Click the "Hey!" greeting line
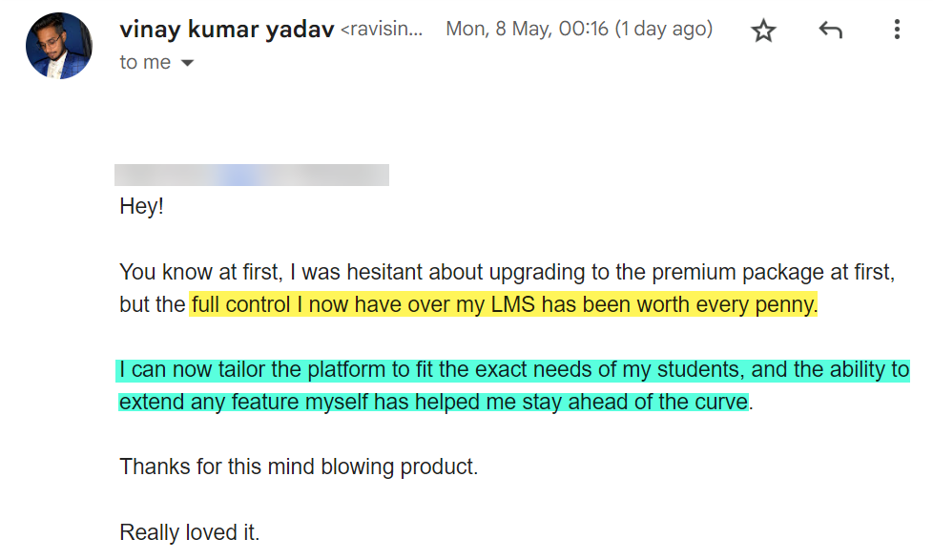This screenshot has height=560, width=933. point(141,206)
